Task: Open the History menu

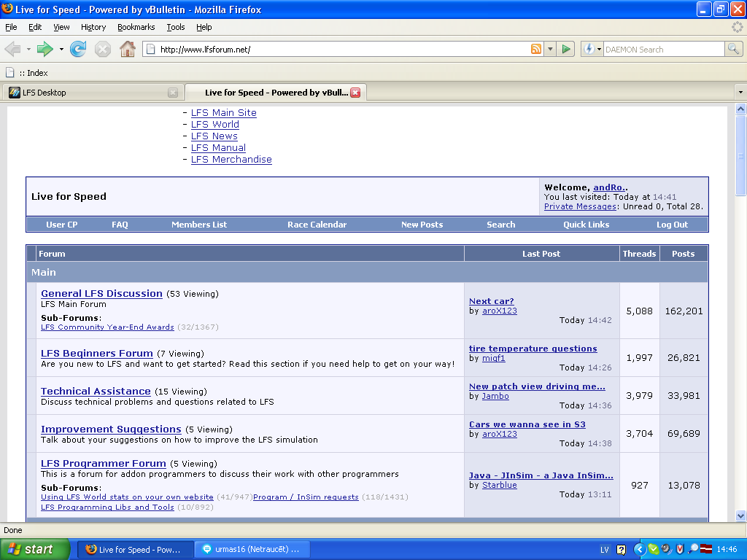Action: (93, 27)
